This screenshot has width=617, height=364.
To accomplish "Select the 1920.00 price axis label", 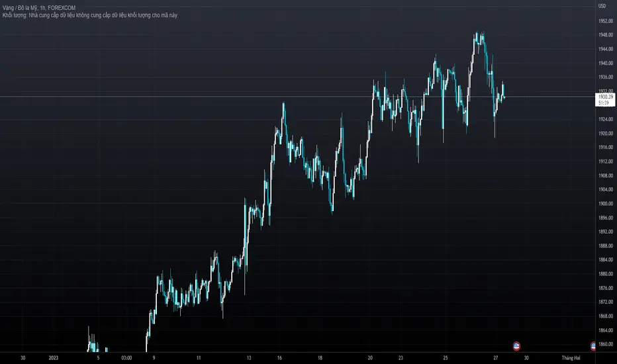I will point(606,134).
